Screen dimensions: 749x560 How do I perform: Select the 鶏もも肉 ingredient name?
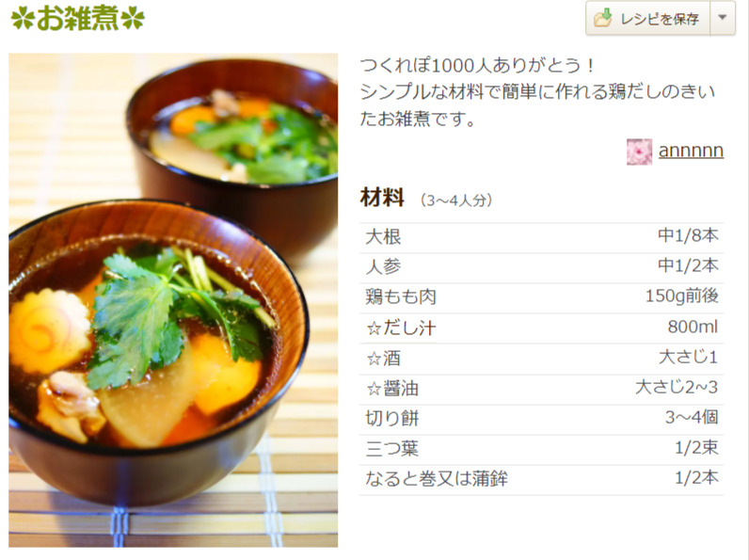(401, 296)
